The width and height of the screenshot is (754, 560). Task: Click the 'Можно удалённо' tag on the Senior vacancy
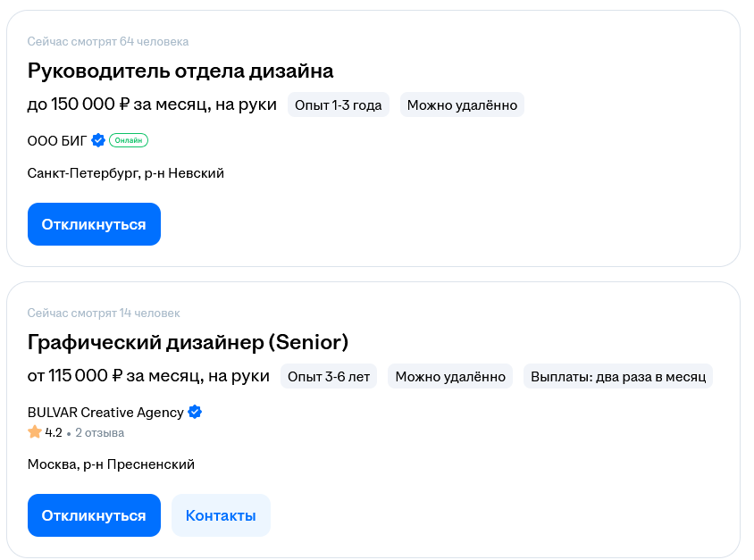pos(450,376)
